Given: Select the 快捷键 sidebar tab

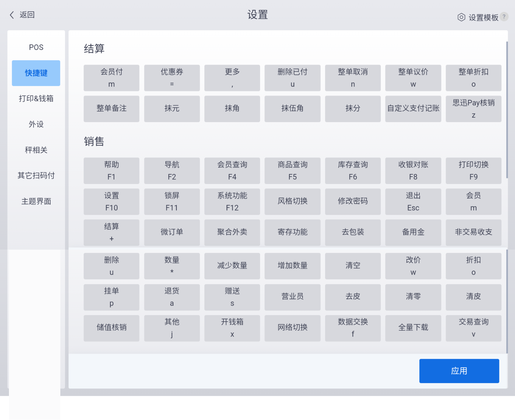Looking at the screenshot, I should [36, 73].
